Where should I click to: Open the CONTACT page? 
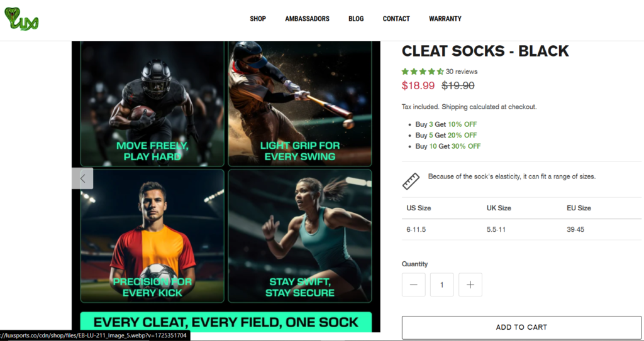tap(396, 19)
